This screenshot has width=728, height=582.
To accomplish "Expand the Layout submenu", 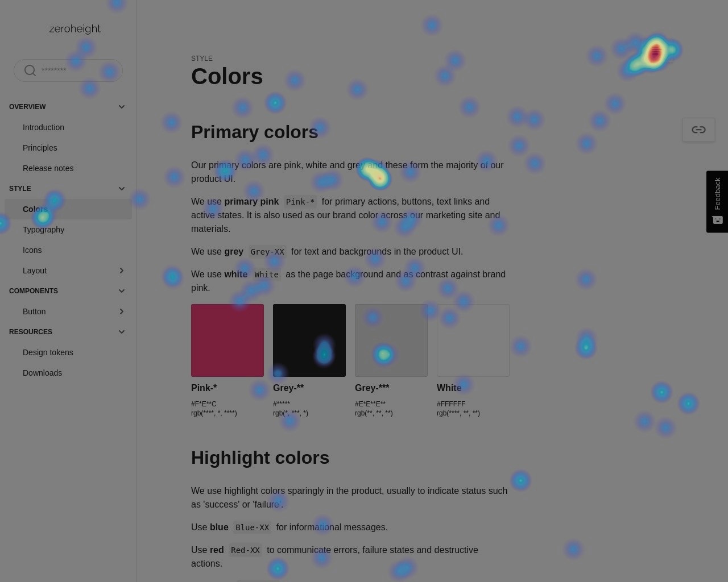I will pyautogui.click(x=121, y=271).
